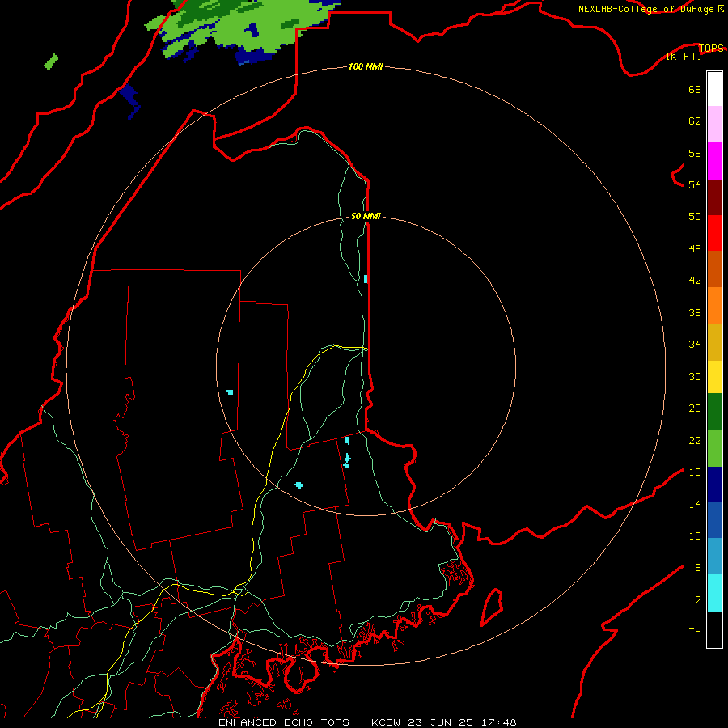Click the light pink legend swatch
This screenshot has height=728, width=728.
(x=714, y=125)
